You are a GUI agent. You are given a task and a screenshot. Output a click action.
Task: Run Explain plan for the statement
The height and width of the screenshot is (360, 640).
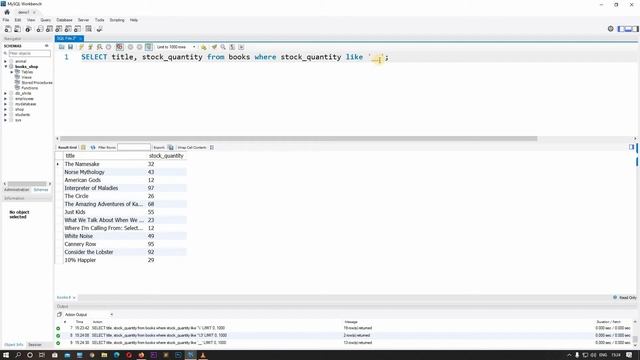point(99,47)
